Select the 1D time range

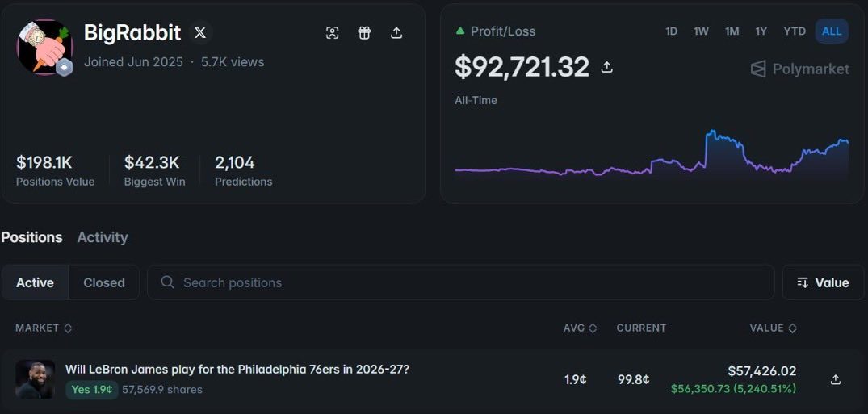pyautogui.click(x=672, y=31)
